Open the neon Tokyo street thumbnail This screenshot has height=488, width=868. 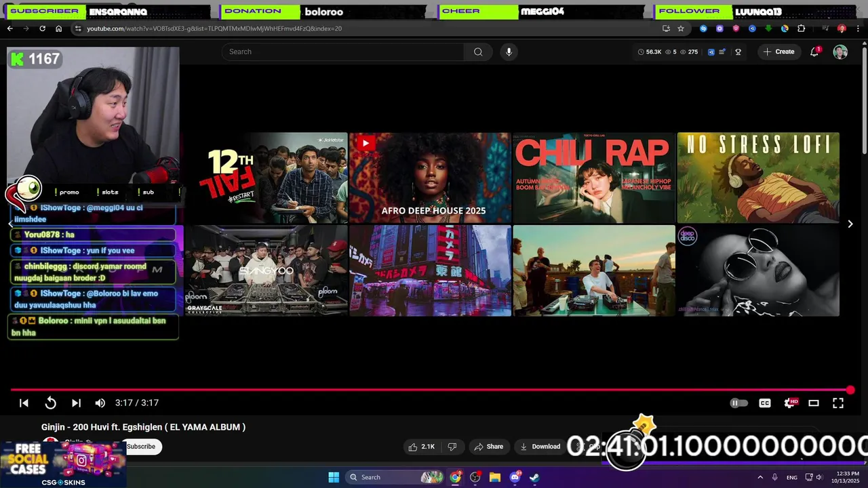[430, 270]
